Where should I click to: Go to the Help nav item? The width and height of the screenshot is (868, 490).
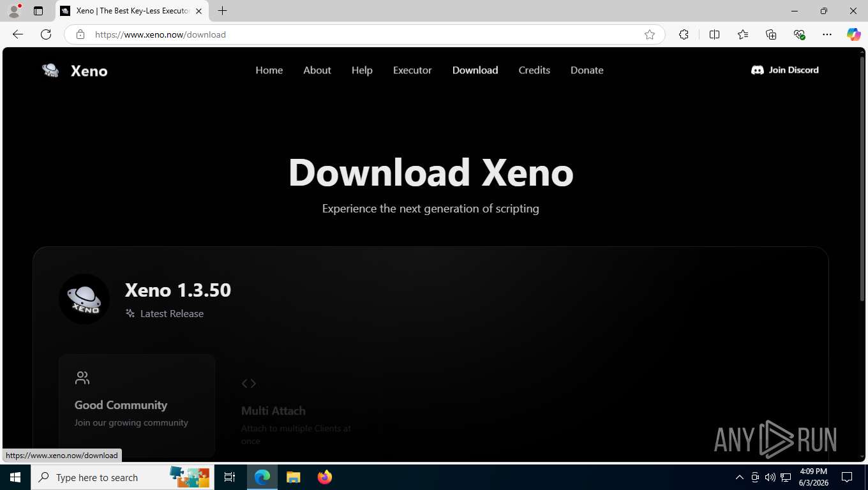tap(362, 70)
